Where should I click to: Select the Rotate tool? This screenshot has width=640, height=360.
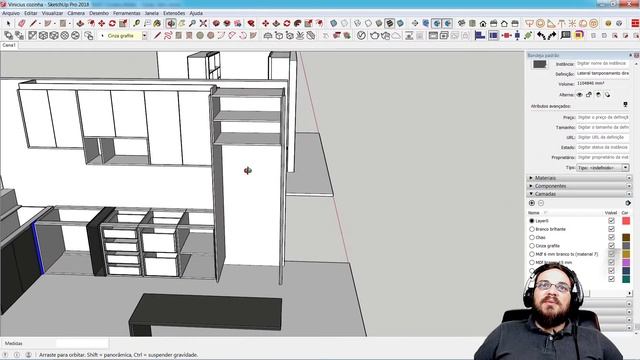coord(112,24)
